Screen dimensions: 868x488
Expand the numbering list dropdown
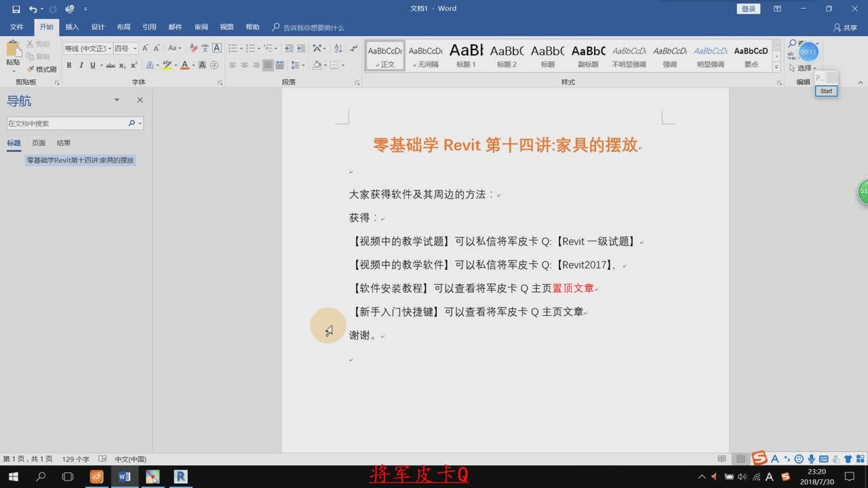(x=258, y=48)
